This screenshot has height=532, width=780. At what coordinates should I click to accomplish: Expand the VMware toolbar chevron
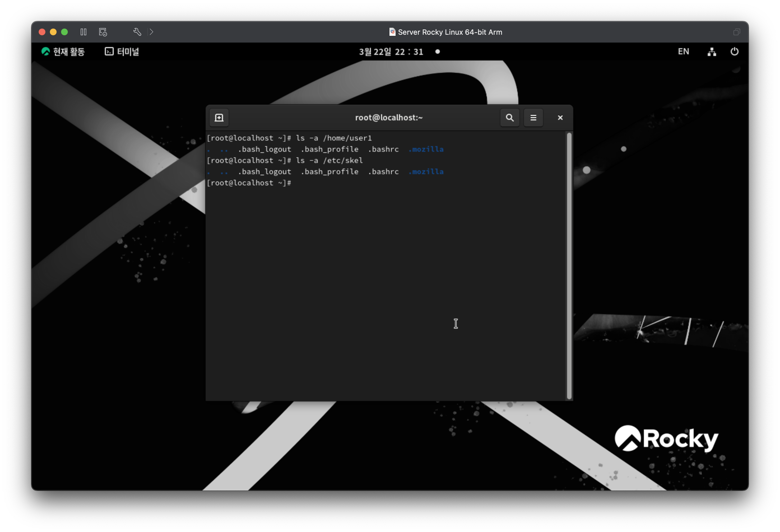[x=151, y=32]
